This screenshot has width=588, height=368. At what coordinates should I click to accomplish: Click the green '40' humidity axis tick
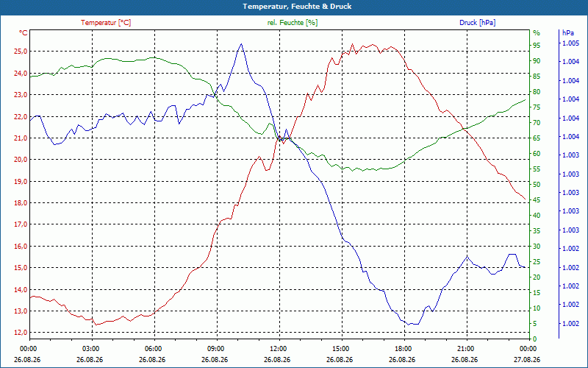point(537,216)
